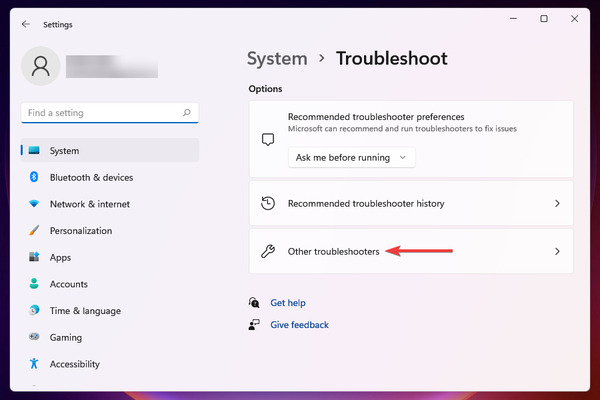Click the wrench icon for Other troubleshooters
The image size is (600, 400).
[x=268, y=251]
